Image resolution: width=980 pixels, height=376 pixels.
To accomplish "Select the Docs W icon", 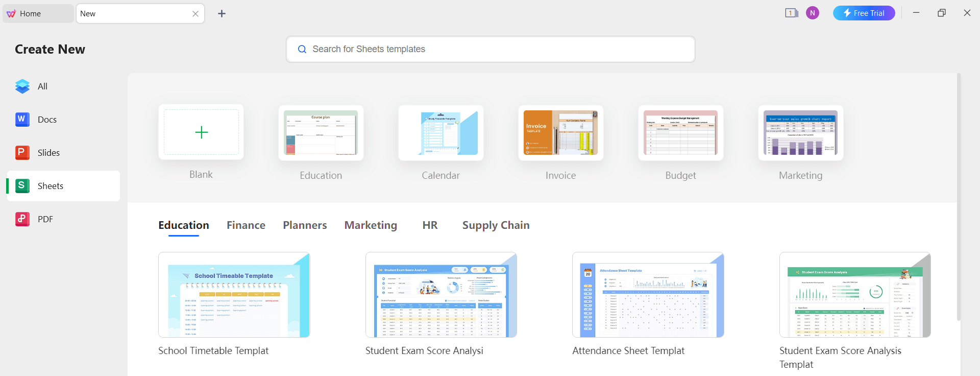I will (x=22, y=120).
